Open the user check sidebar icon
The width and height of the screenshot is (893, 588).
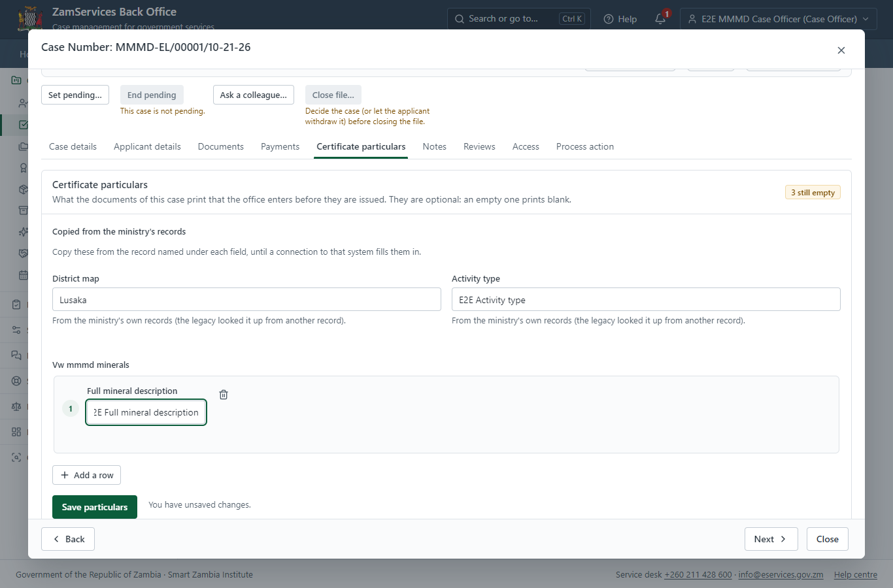click(x=24, y=103)
